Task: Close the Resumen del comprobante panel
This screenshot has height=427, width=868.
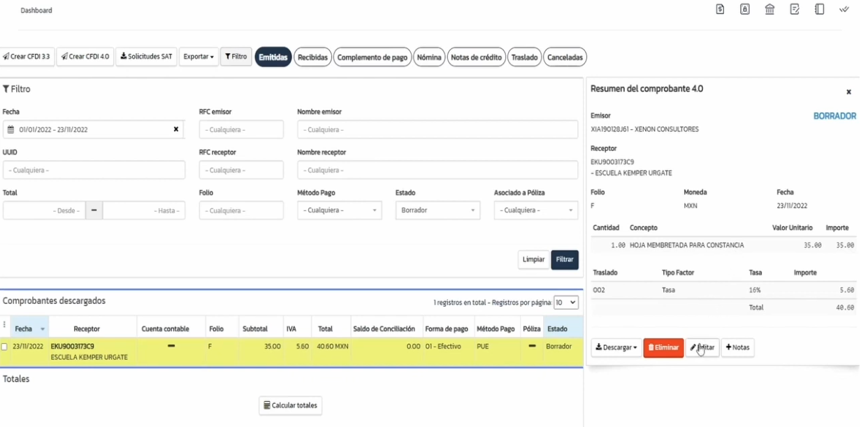Action: coord(848,92)
